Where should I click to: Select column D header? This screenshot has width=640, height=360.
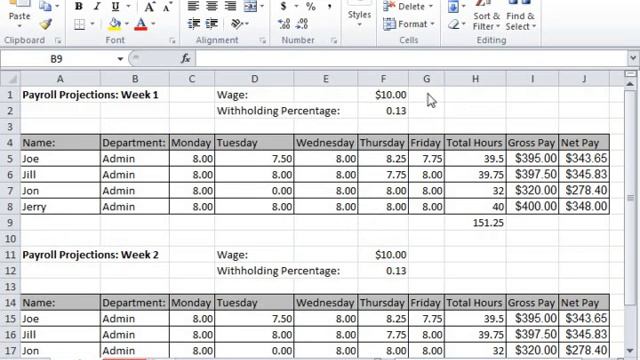coord(254,79)
